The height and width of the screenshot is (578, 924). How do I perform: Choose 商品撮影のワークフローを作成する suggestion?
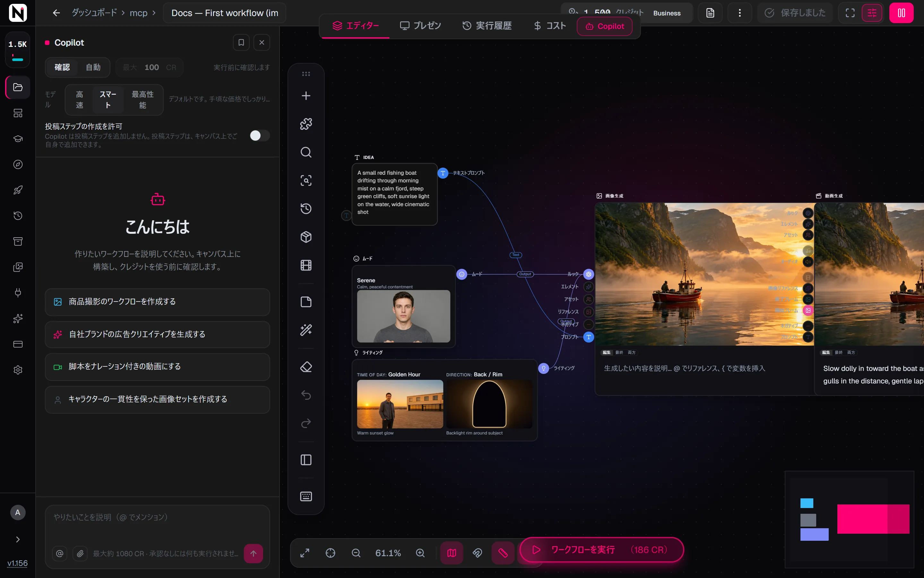[157, 302]
